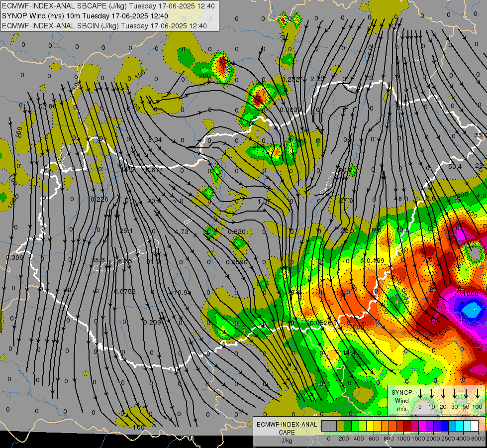
Task: Select the white CAPE legend swatch
Action: (x=474, y=426)
